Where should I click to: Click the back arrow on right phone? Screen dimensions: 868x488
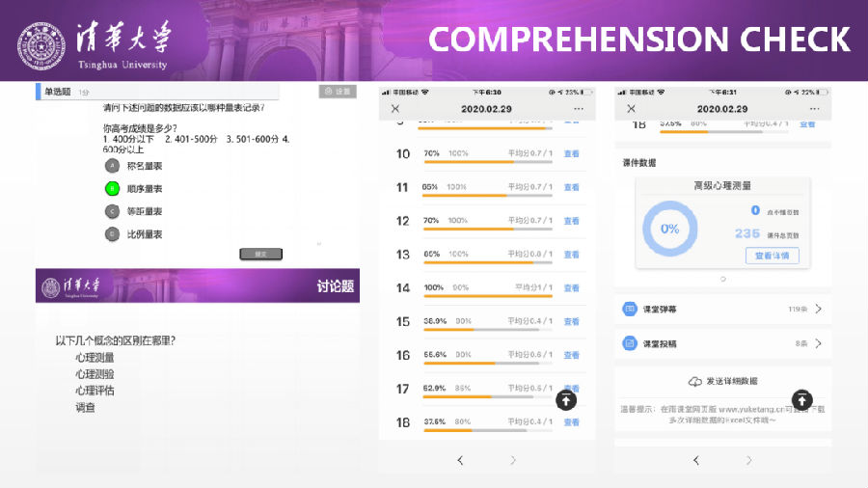pos(695,460)
